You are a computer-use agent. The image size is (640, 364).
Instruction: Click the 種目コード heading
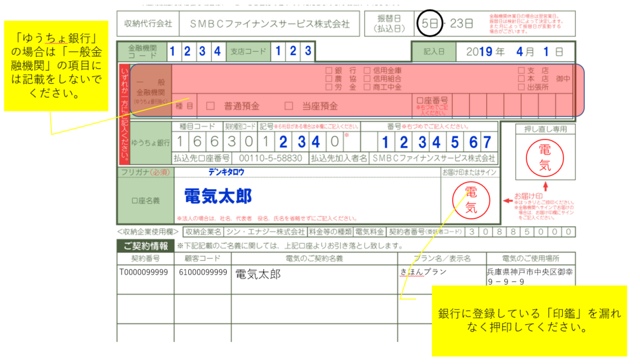point(197,126)
